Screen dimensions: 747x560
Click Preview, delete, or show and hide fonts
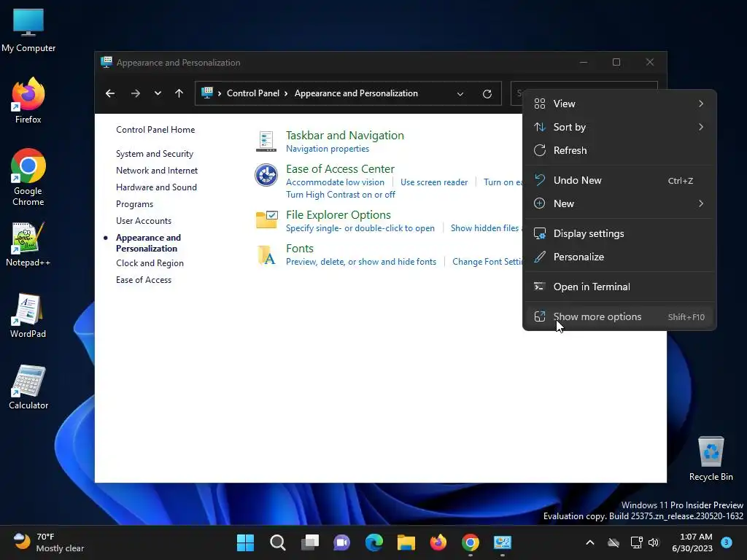(x=361, y=262)
